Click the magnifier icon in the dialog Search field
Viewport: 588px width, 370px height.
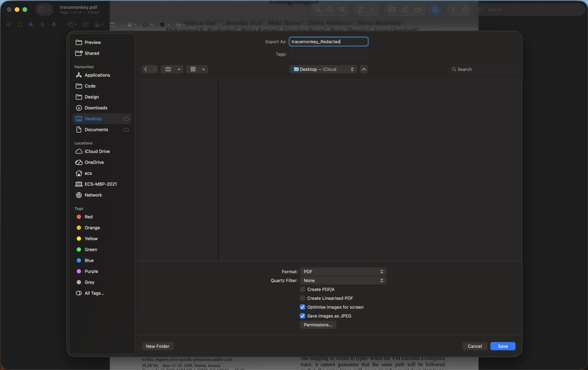click(454, 69)
